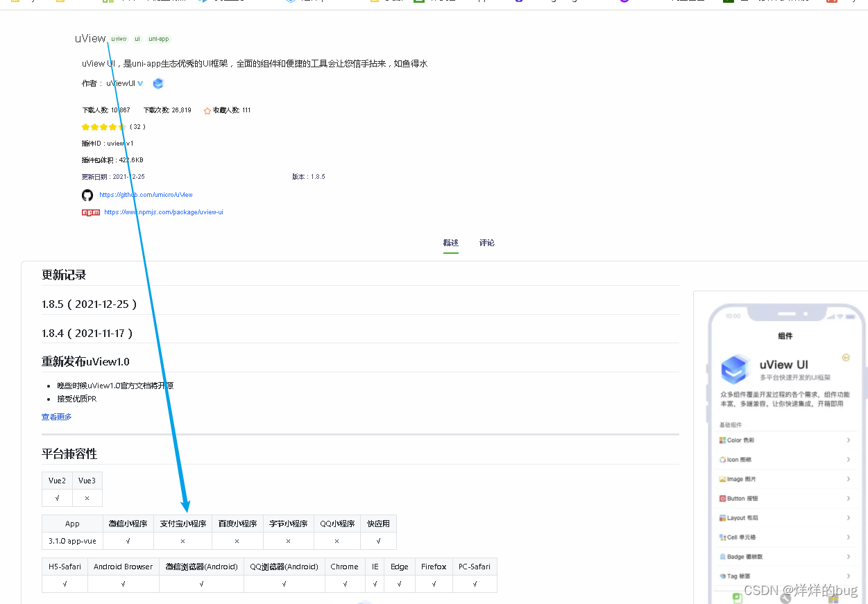Image resolution: width=868 pixels, height=604 pixels.
Task: Select the green uni-app tag
Action: [159, 39]
